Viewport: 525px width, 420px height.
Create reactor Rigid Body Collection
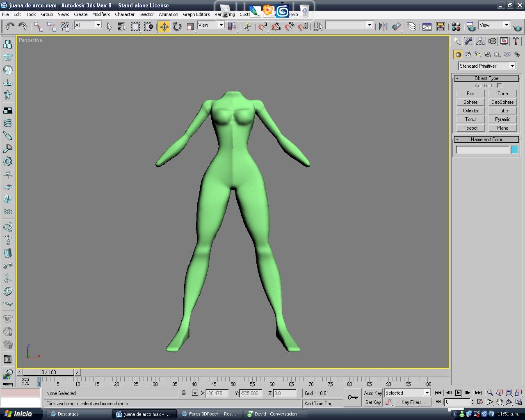8,44
